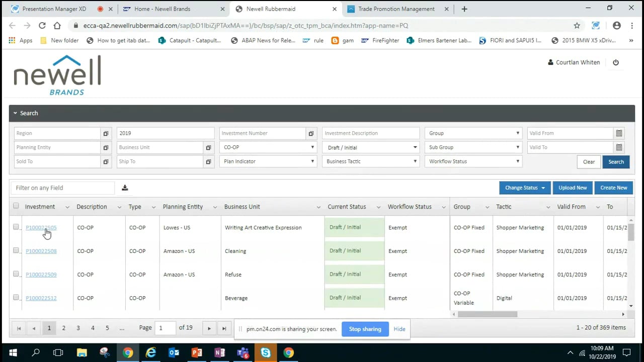Open the Business Tactic dropdown

(371, 161)
